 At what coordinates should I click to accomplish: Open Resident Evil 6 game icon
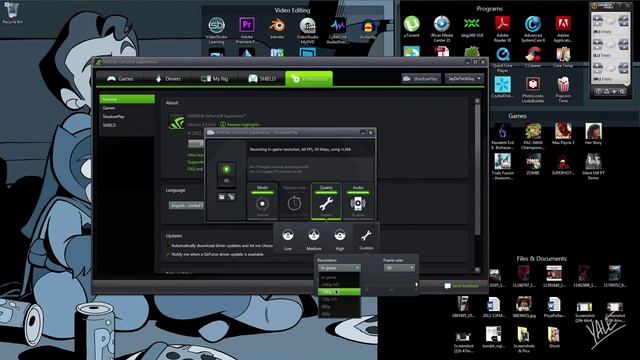tap(502, 137)
